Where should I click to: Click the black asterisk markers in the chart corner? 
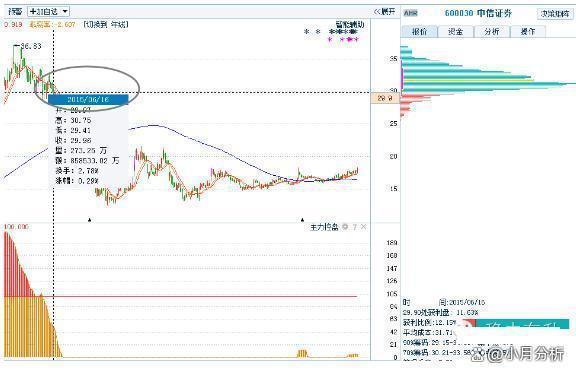point(312,32)
